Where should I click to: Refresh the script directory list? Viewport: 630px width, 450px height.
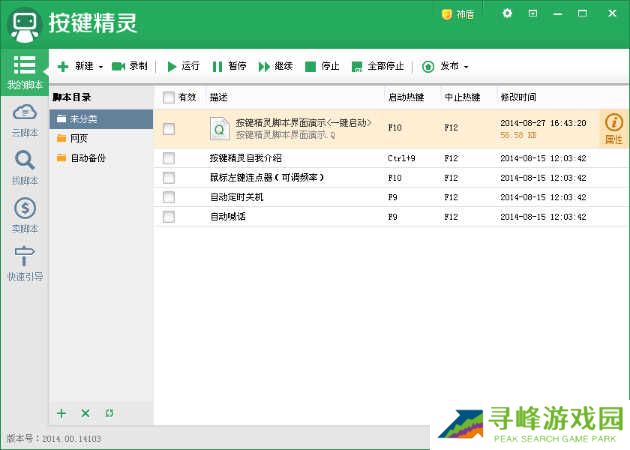coord(109,413)
